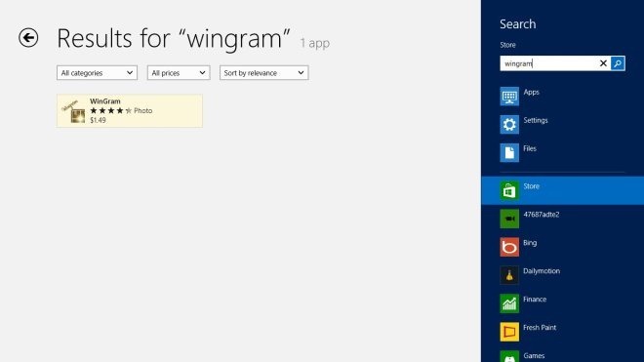The image size is (644, 362).
Task: Clear the search box with X
Action: [603, 63]
